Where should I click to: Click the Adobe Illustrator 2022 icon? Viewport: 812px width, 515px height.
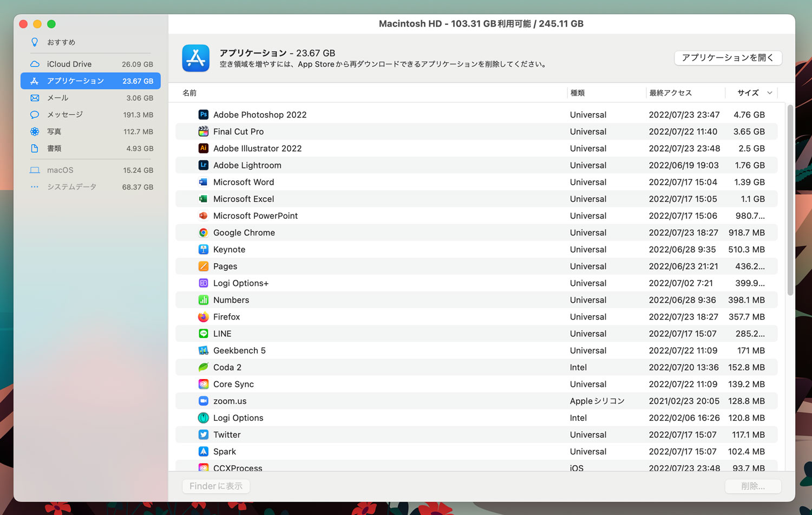[x=204, y=148]
